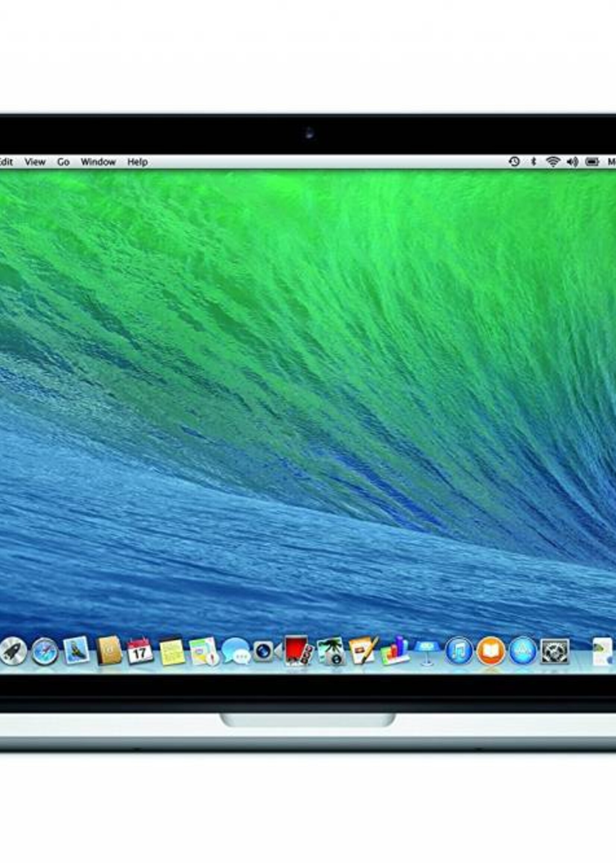Open Launchpad from the dock
Screen dimensions: 616x863
[x=13, y=651]
